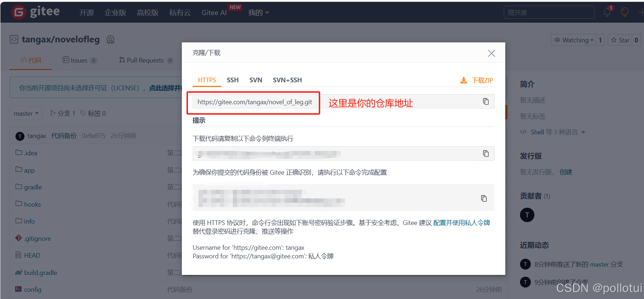Open 高校版 in top navigation

(x=148, y=13)
